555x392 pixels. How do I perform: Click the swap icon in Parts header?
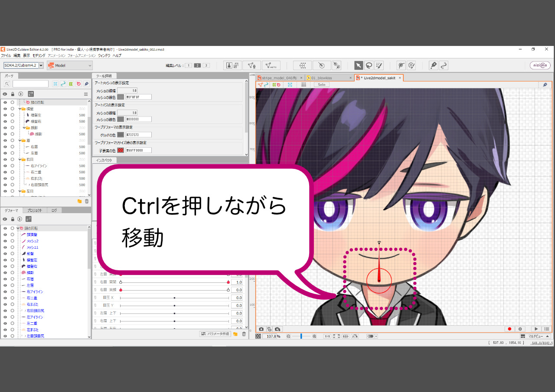[31, 94]
